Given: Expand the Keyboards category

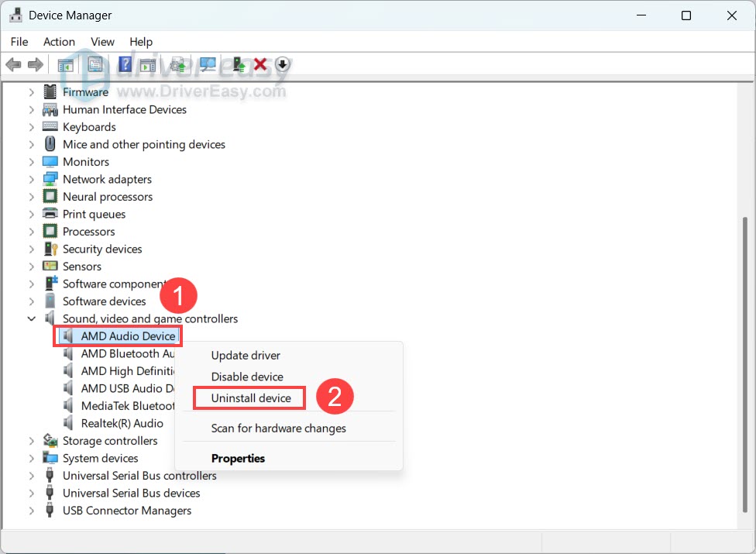Looking at the screenshot, I should 31,127.
